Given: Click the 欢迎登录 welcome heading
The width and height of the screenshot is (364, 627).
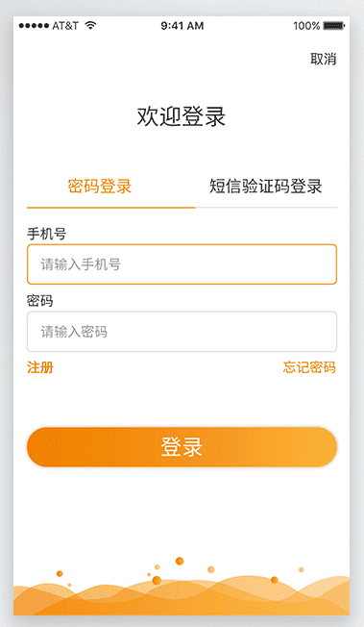Looking at the screenshot, I should point(182,116).
